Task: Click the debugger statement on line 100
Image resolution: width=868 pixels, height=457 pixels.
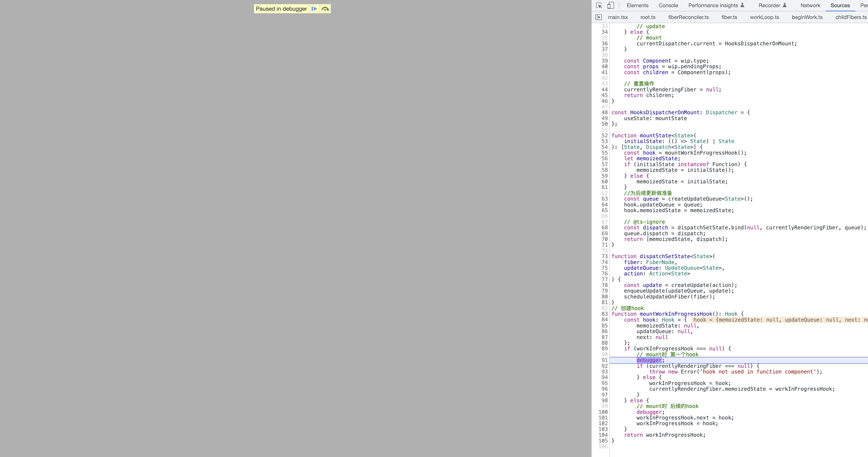Action: [x=650, y=412]
